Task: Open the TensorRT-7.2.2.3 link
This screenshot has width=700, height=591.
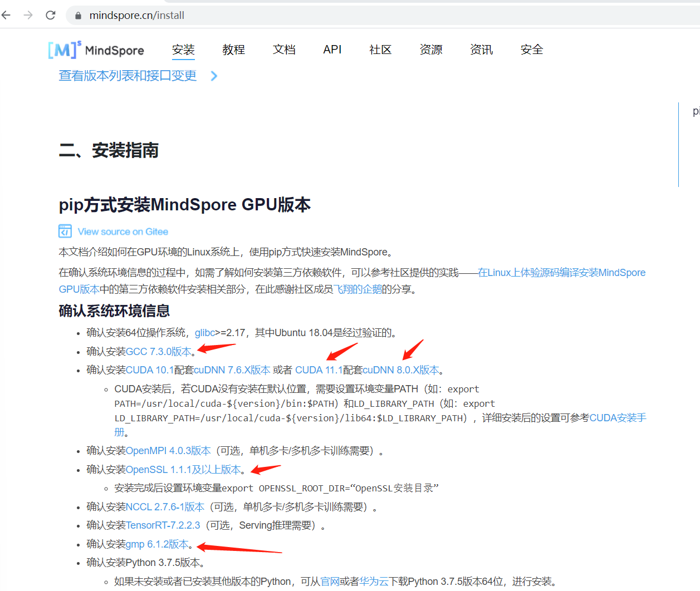Action: click(163, 525)
